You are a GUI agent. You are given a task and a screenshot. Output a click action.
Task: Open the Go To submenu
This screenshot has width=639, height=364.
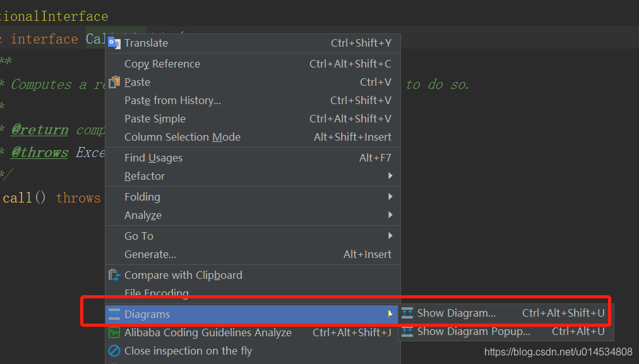pyautogui.click(x=253, y=236)
